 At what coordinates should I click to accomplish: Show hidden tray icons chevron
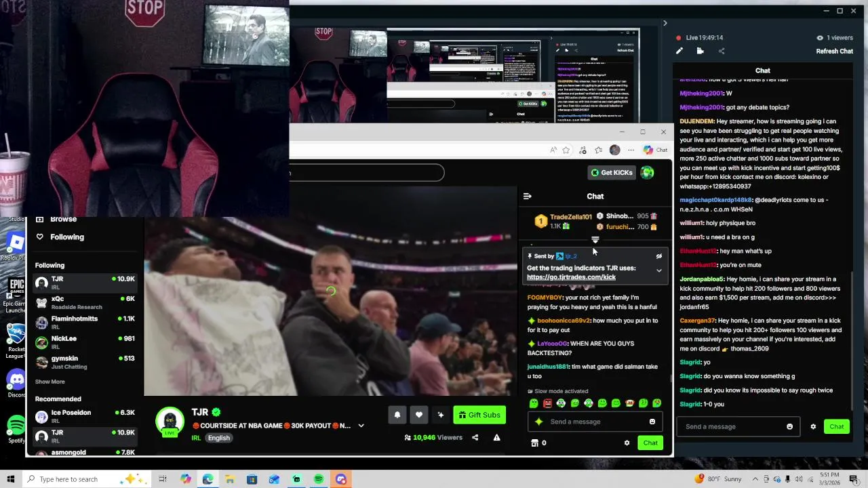point(755,479)
